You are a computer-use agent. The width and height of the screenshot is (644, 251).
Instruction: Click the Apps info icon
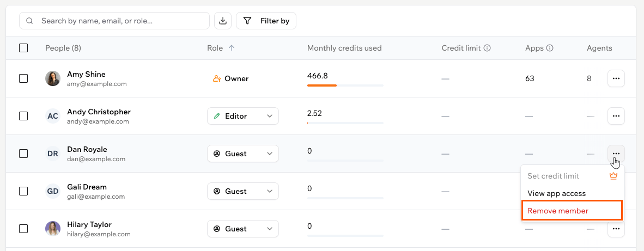[x=550, y=48]
